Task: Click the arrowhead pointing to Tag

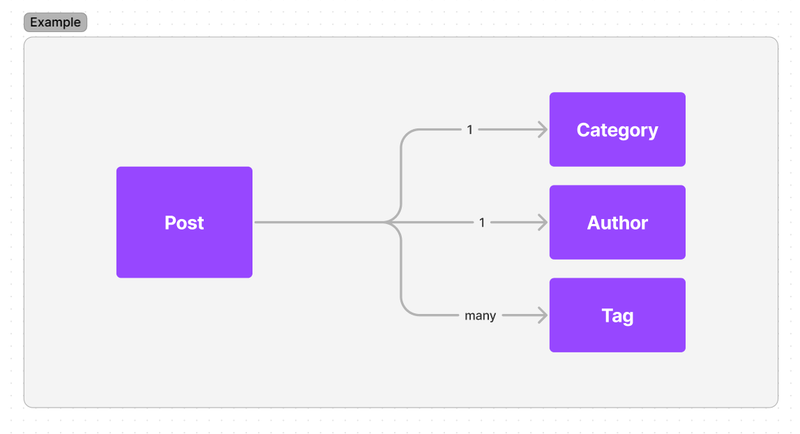Action: 542,315
